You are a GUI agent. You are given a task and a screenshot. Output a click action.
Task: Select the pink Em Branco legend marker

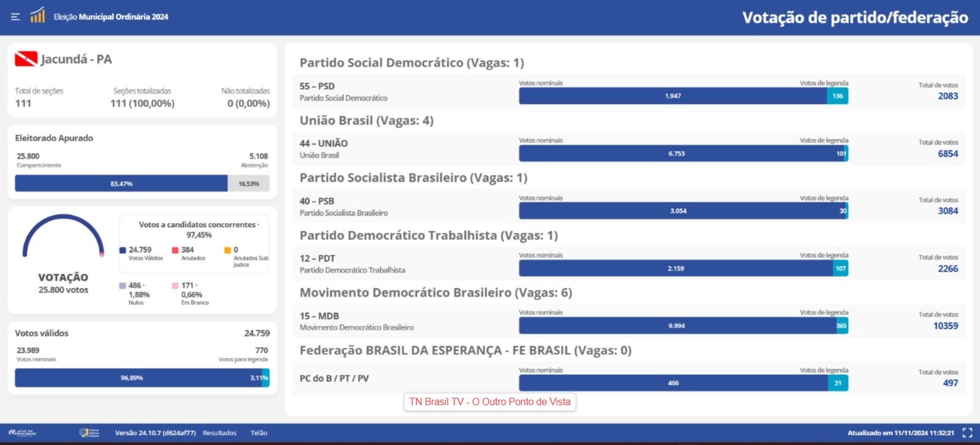tap(175, 286)
